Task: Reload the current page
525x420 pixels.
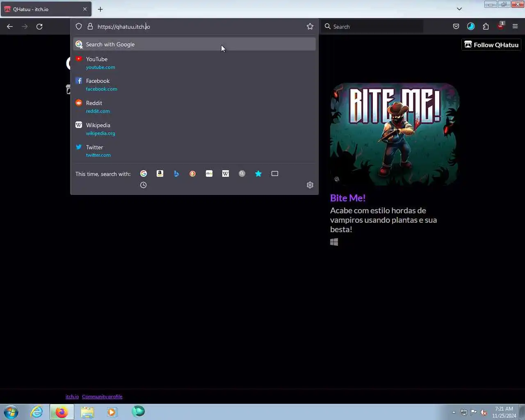Action: pos(39,26)
